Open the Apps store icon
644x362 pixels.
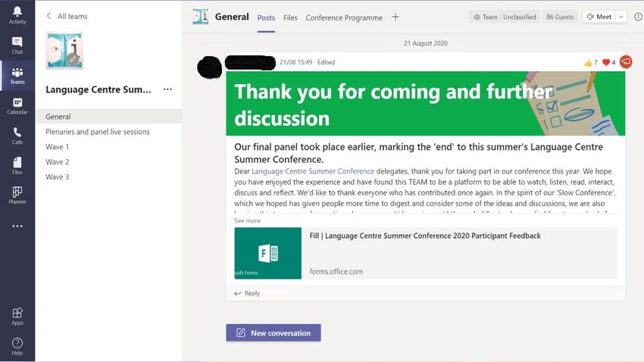tap(17, 317)
